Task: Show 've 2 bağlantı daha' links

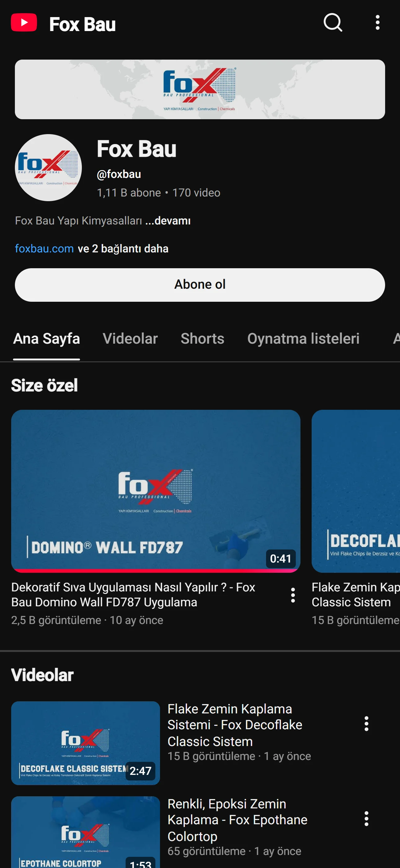Action: tap(123, 249)
